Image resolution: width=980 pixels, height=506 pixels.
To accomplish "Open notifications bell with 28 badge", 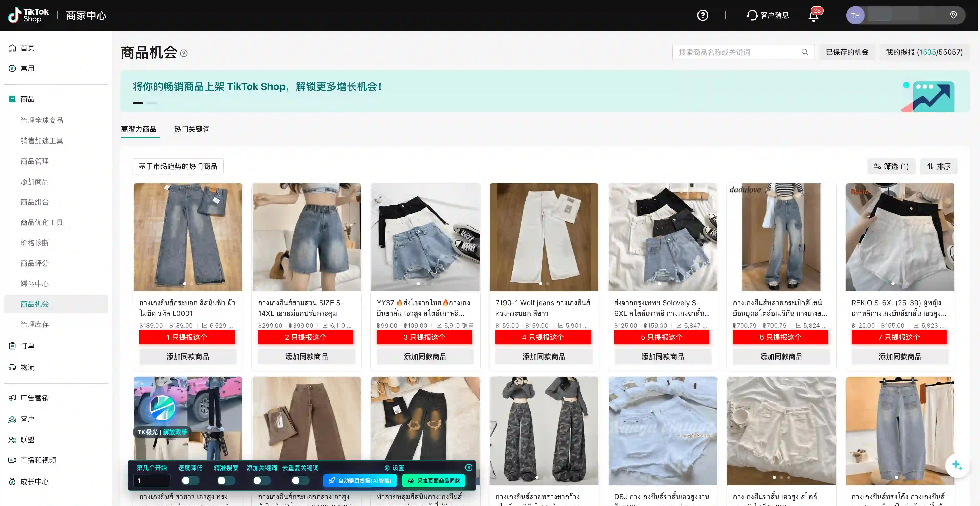I will (813, 16).
